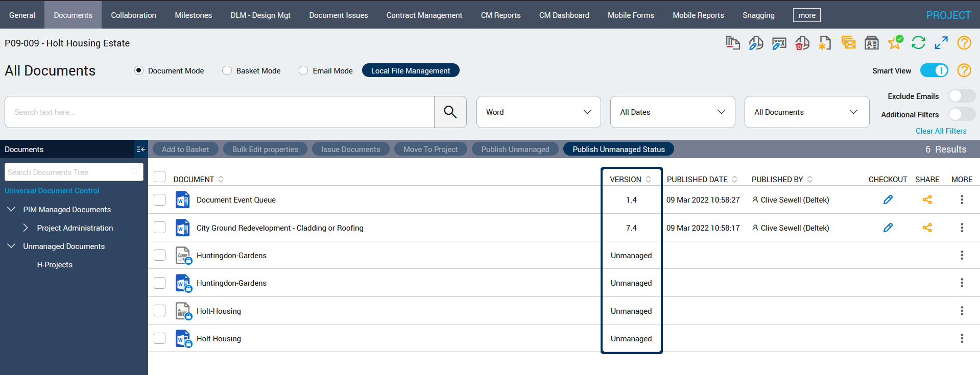Click the green refresh arrows icon

[x=918, y=43]
